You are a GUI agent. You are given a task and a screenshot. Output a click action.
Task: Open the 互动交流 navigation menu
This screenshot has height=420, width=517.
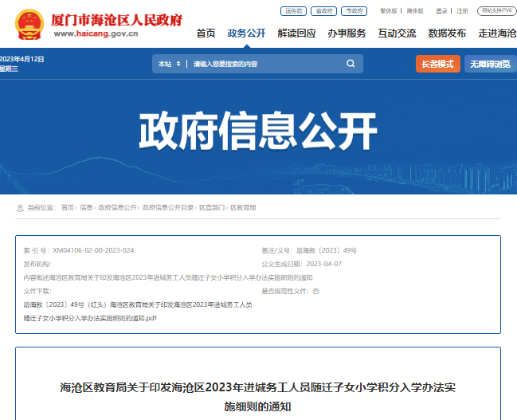click(x=397, y=33)
